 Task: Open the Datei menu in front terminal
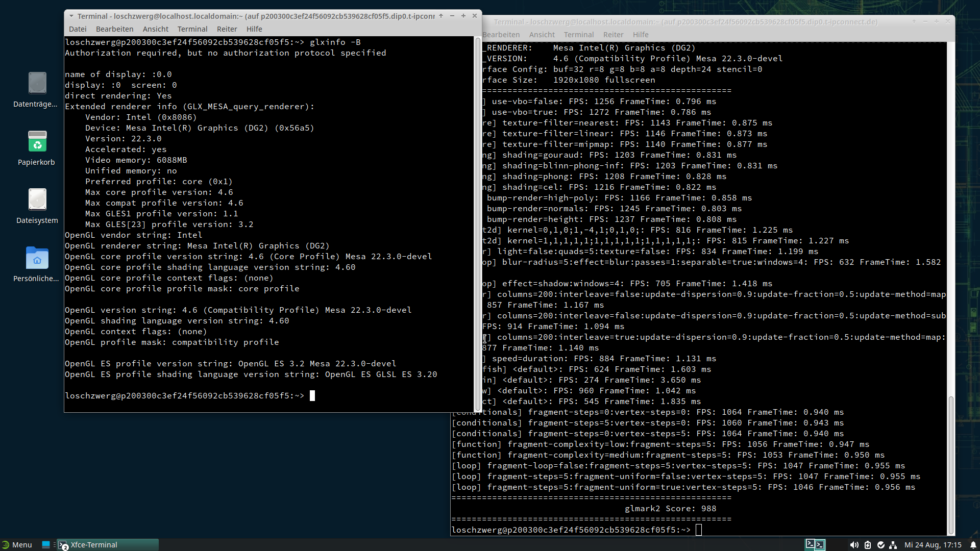click(78, 29)
